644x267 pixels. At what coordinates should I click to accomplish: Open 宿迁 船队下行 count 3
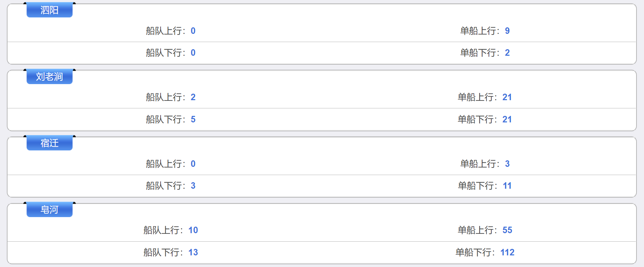coord(193,186)
